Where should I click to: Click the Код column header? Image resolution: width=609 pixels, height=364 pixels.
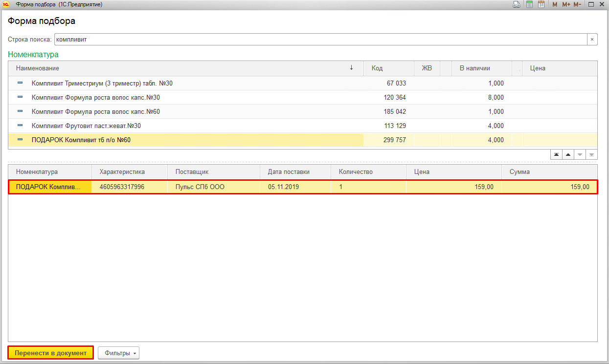(388, 68)
